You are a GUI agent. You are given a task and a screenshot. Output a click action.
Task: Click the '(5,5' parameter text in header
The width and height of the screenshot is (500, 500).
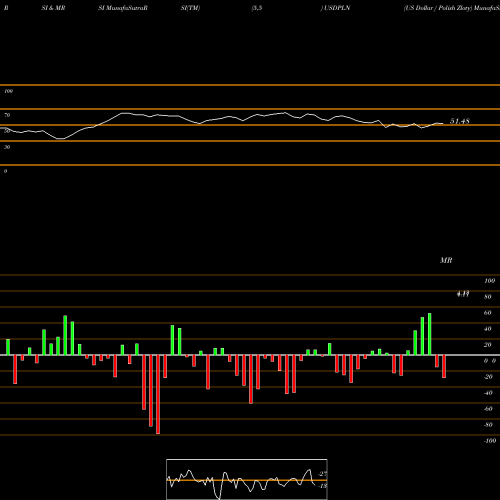[257, 8]
